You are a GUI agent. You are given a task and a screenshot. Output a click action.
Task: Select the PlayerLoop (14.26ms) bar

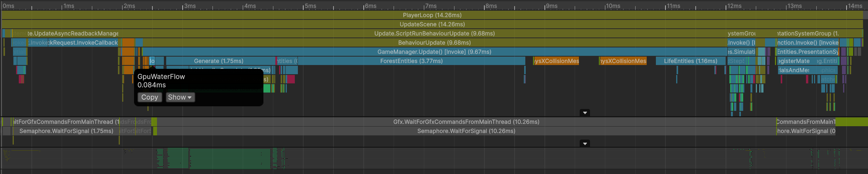pyautogui.click(x=432, y=15)
